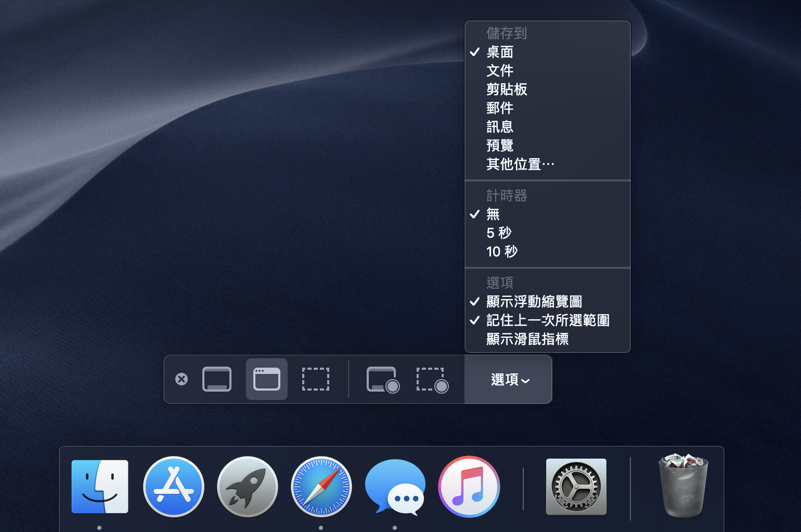Collapse the 選項 dropdown in toolbar
Screen dimensions: 801x532
point(508,380)
